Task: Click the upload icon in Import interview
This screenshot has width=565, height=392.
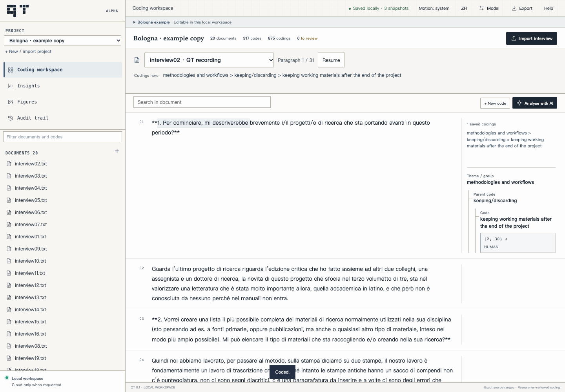Action: click(x=514, y=38)
